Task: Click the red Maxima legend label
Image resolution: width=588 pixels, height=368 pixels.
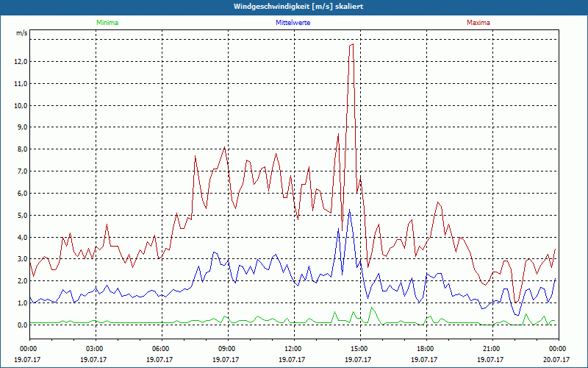Action: click(x=478, y=23)
